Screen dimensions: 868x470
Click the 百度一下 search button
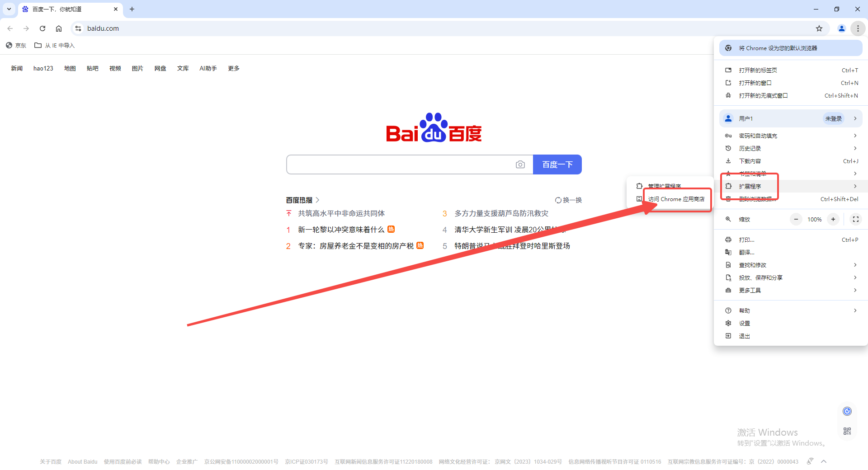coord(557,164)
